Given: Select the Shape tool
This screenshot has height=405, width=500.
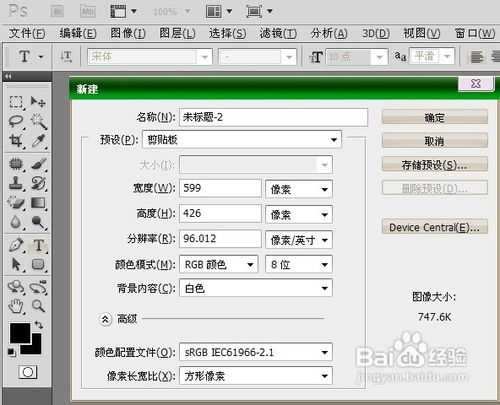Looking at the screenshot, I should (x=38, y=264).
